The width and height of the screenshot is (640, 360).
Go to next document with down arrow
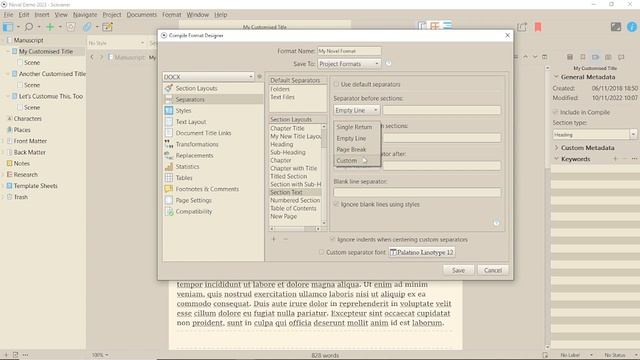(x=535, y=57)
